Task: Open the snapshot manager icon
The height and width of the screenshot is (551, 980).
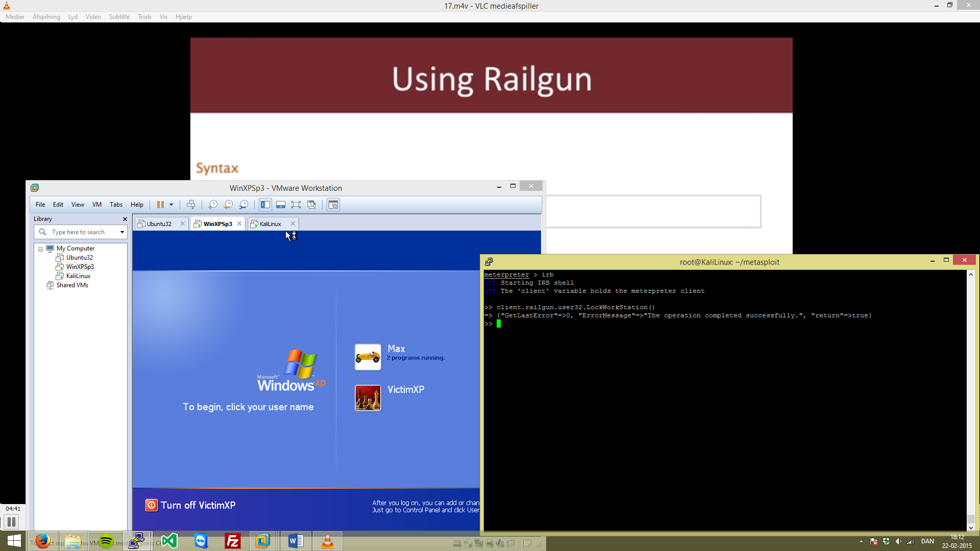Action: coord(244,205)
